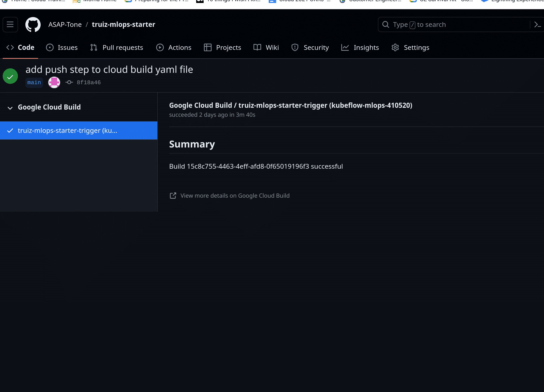
Task: Open the Issues tab
Action: tap(62, 47)
